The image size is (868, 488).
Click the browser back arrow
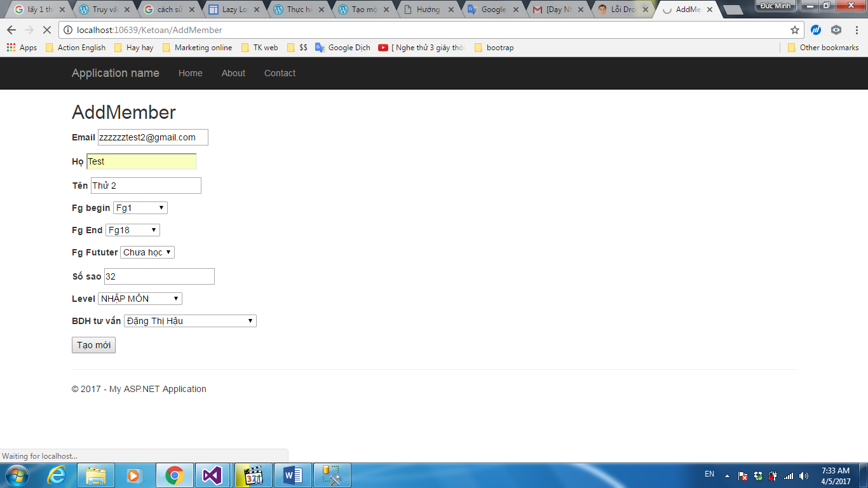click(x=11, y=30)
